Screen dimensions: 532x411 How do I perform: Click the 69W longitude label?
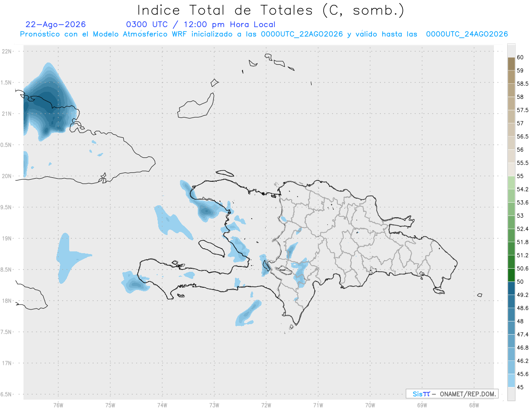click(422, 405)
